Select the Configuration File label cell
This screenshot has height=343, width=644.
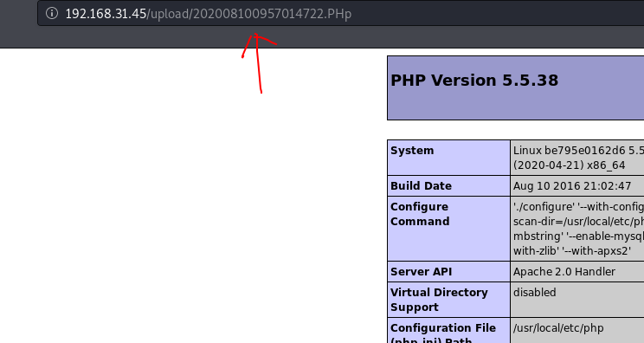tap(448, 331)
